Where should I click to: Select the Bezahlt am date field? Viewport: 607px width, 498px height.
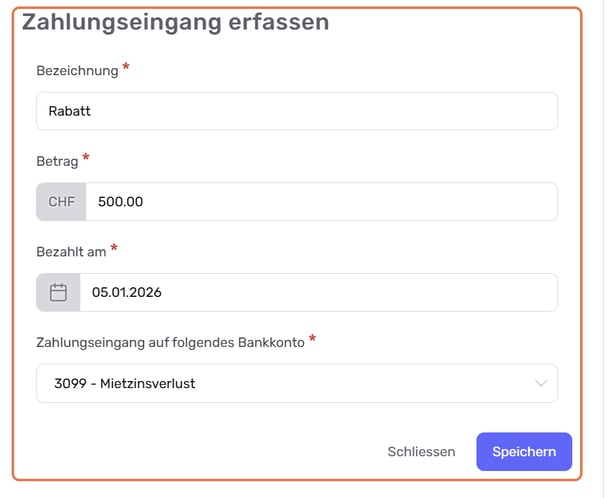coord(318,293)
